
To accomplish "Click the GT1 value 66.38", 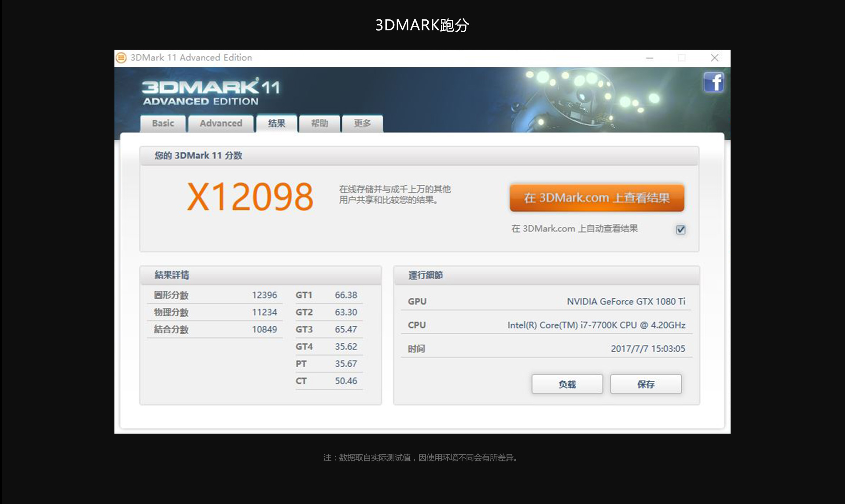I will click(x=346, y=295).
